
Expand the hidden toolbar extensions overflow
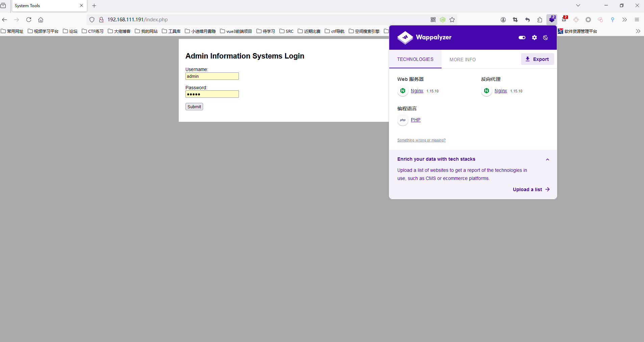[624, 20]
